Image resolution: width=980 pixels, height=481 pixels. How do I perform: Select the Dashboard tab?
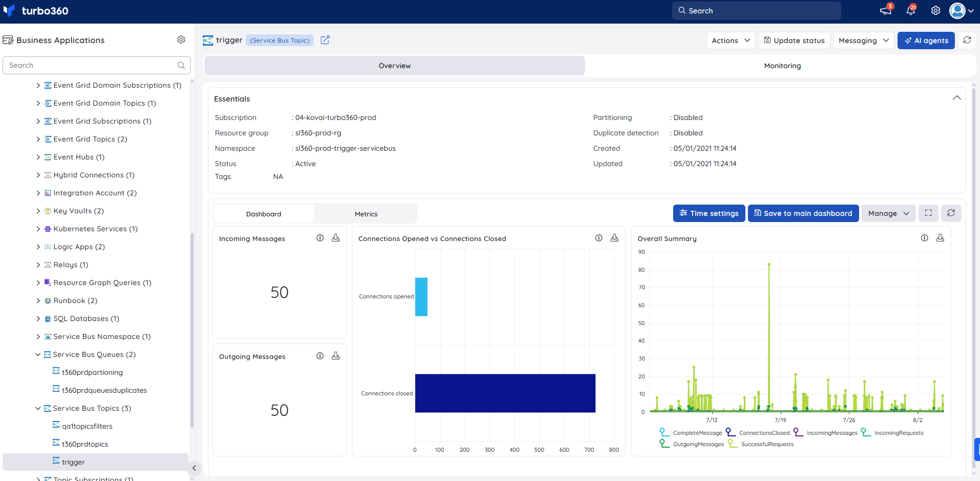[x=263, y=214]
